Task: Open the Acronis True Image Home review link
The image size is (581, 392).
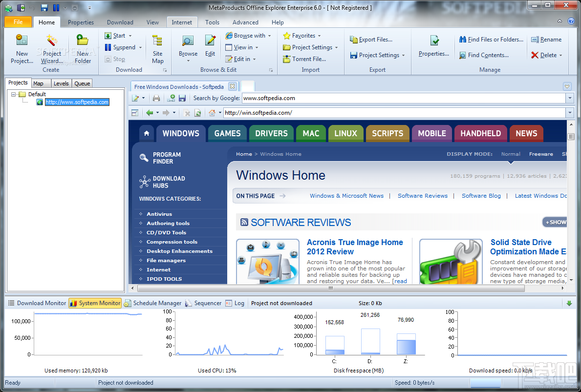Action: [355, 247]
